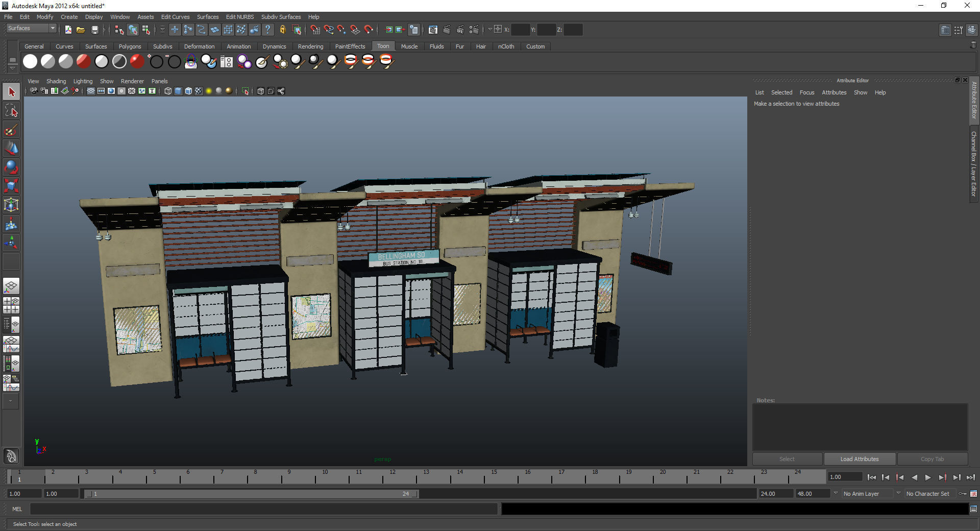Switch to single perspective view layout
Screen dimensions: 980x531
coord(11,286)
